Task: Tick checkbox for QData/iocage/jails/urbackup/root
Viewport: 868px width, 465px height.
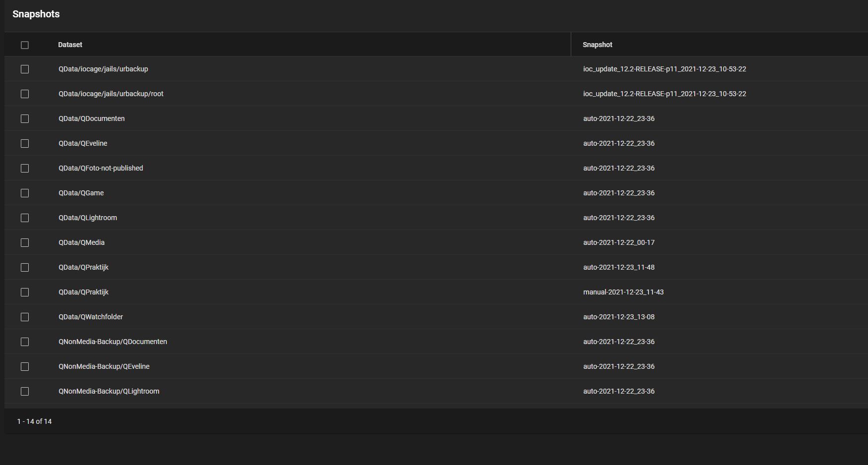Action: (x=25, y=94)
